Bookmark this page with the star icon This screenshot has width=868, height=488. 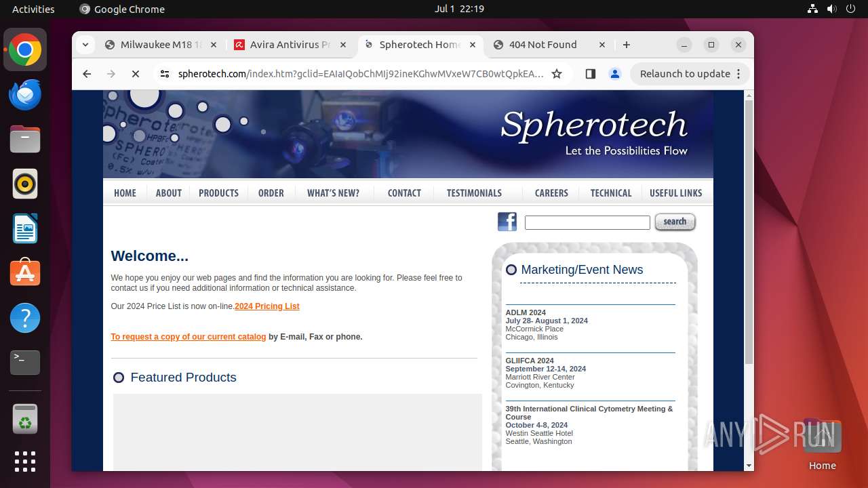[557, 74]
